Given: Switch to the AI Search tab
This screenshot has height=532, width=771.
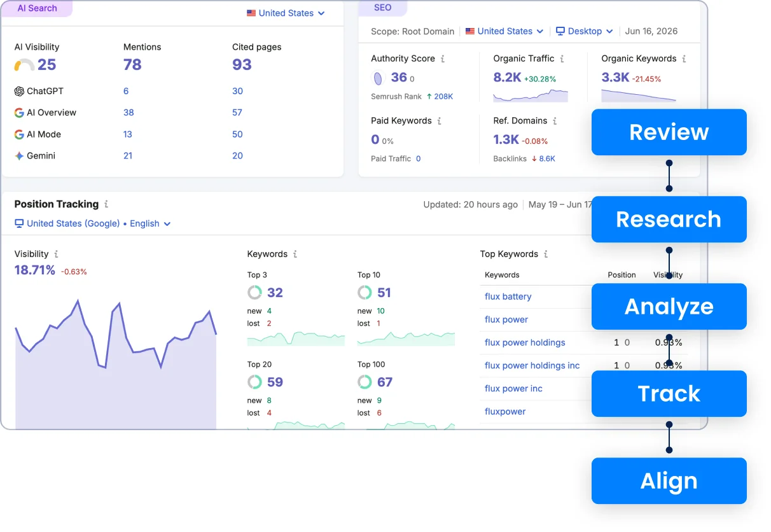Looking at the screenshot, I should (x=37, y=8).
